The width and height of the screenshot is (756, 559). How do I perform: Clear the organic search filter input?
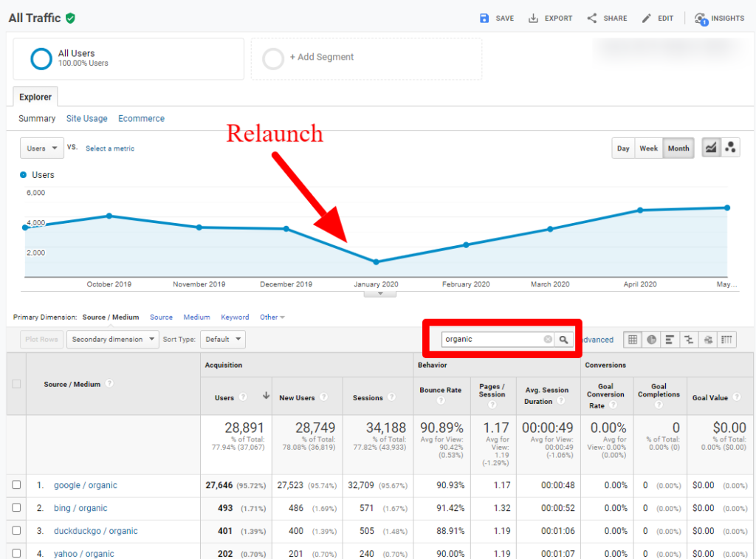[546, 339]
